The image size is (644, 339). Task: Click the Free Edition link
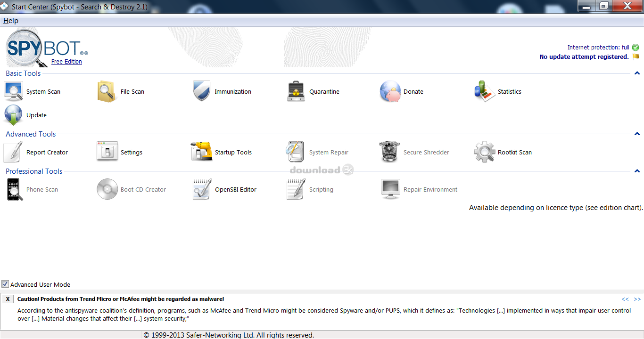coord(66,62)
